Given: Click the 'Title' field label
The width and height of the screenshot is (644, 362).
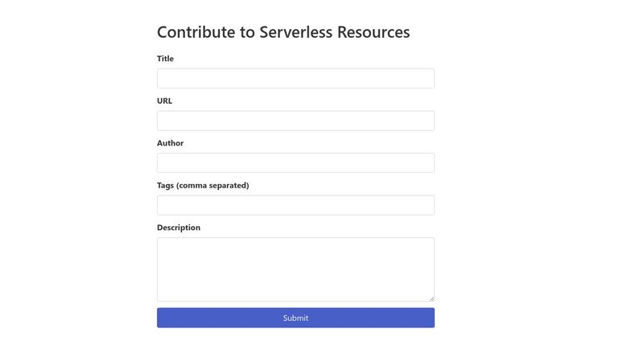Looking at the screenshot, I should [x=165, y=59].
